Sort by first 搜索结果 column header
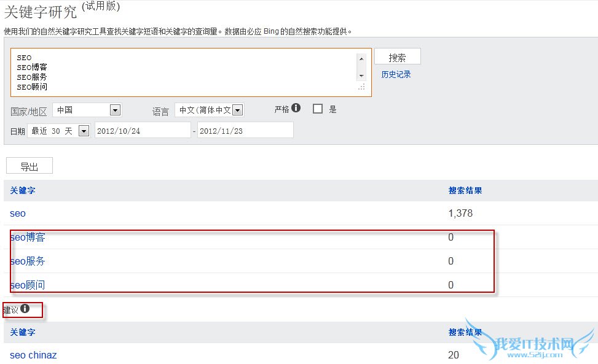 (x=465, y=190)
